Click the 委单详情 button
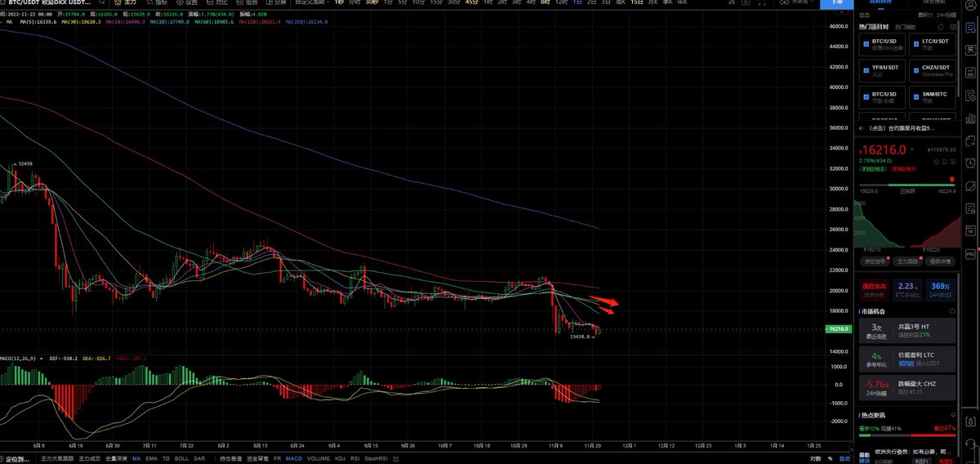980x464 pixels. tap(939, 261)
